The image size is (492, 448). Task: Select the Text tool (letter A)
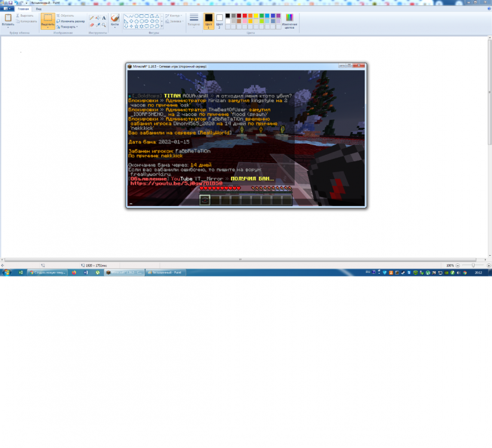click(104, 18)
